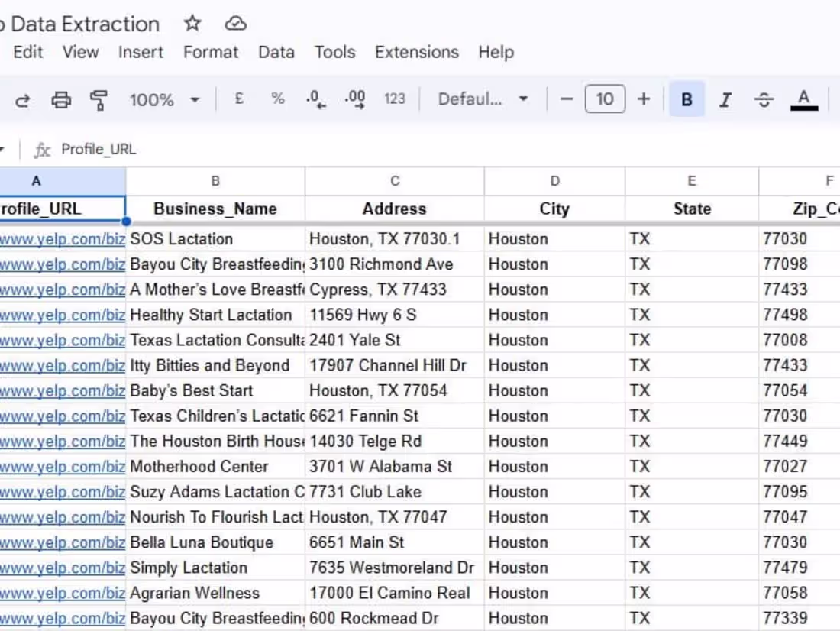Select the Business_Name column header
Screen dimensions: 840x631
pos(215,180)
